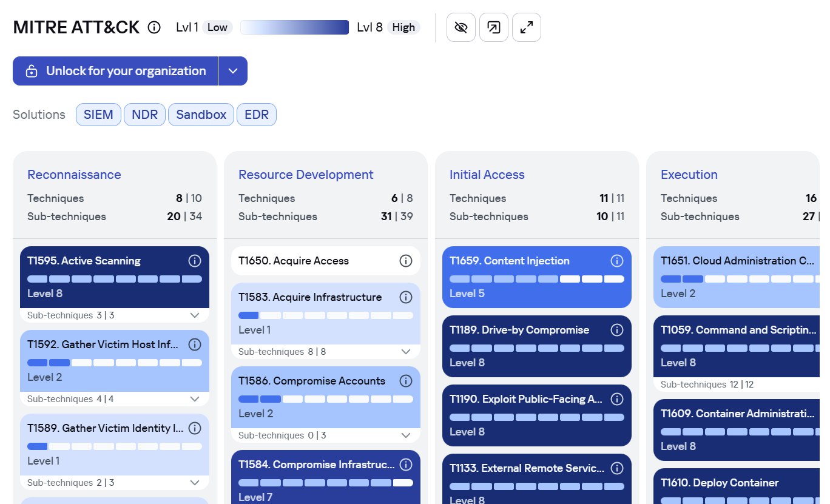Click the info icon beside MITRE ATT&CK title

tap(154, 27)
